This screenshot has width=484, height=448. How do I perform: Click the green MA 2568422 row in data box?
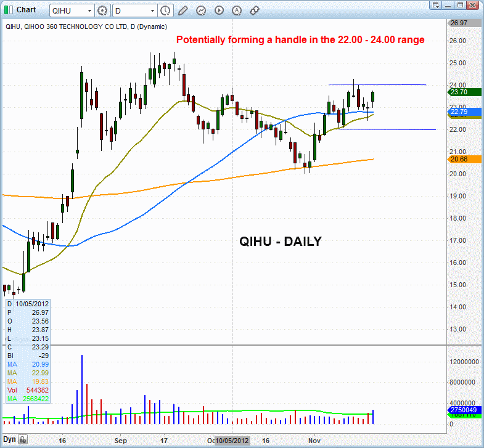(28, 399)
